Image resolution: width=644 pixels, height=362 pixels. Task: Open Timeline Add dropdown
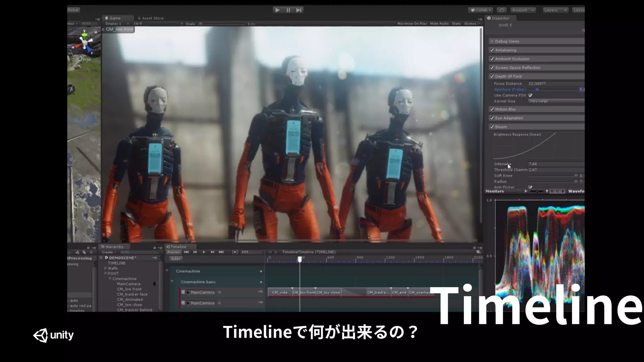pyautogui.click(x=175, y=259)
